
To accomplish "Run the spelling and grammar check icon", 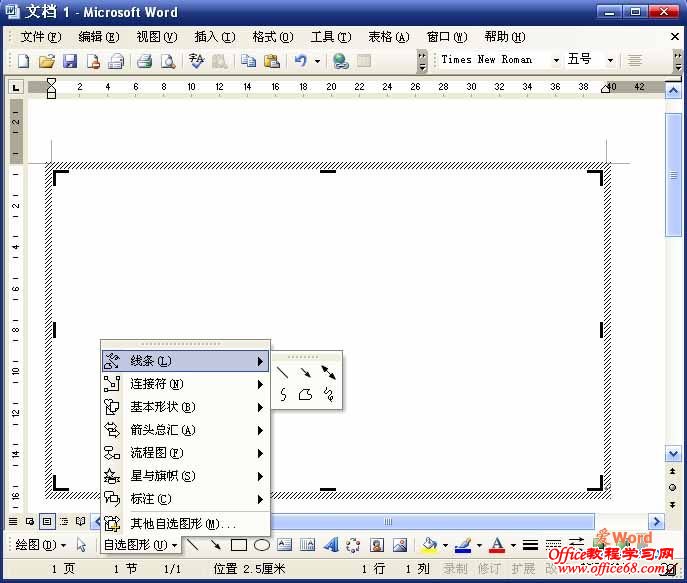I will [196, 61].
